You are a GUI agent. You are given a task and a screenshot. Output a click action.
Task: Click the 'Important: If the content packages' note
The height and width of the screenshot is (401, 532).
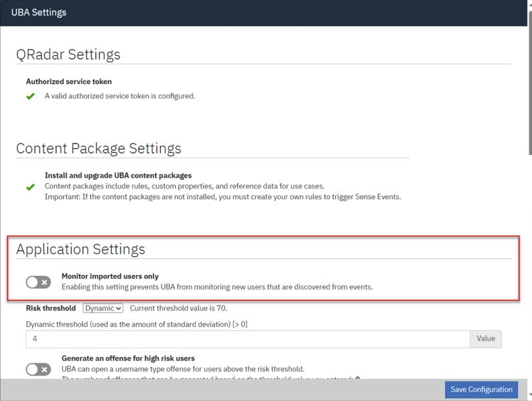[223, 197]
